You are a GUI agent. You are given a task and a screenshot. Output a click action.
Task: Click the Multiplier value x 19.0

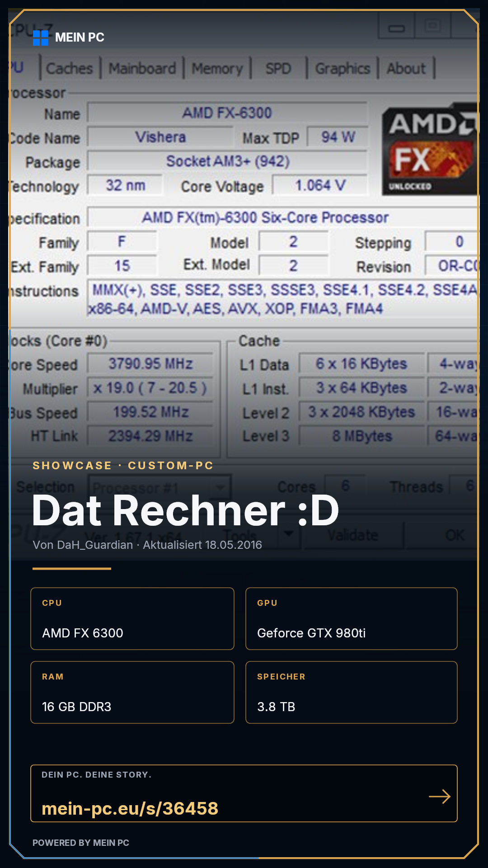[150, 388]
